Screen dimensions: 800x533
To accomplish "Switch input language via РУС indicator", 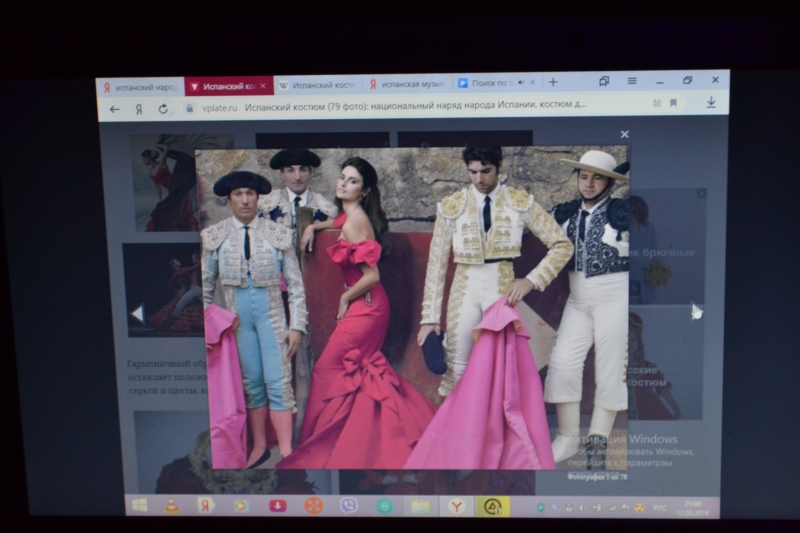I will tap(659, 508).
